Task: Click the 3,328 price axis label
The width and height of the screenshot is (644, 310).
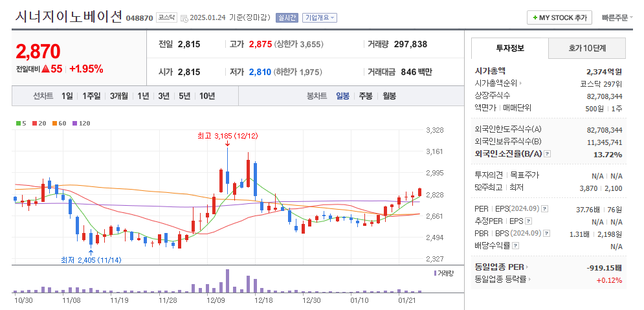Action: point(435,130)
